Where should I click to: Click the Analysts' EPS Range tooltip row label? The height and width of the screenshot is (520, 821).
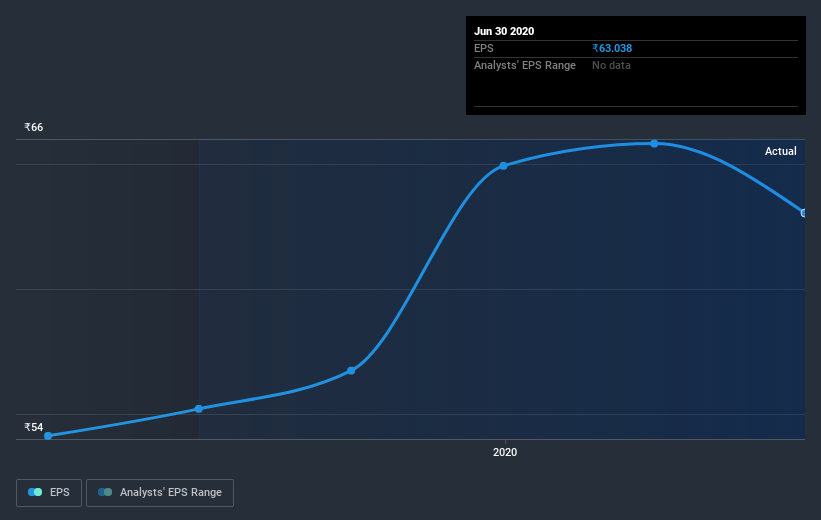click(525, 65)
